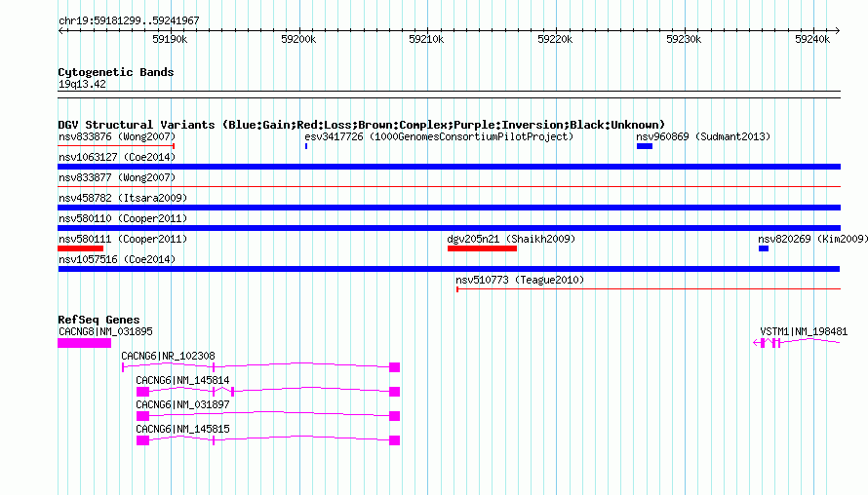Open gene label VSTM1|NM_198481
Screen dimensions: 868x495
click(x=804, y=332)
